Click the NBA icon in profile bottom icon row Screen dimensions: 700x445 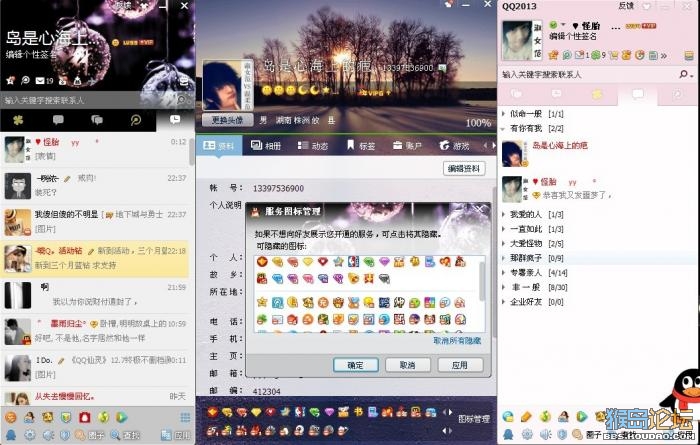pyautogui.click(x=300, y=412)
